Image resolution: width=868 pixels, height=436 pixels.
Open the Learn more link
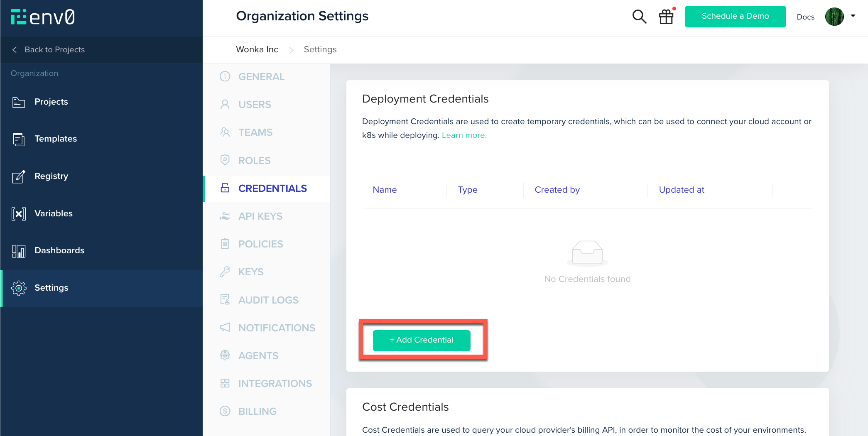click(464, 135)
